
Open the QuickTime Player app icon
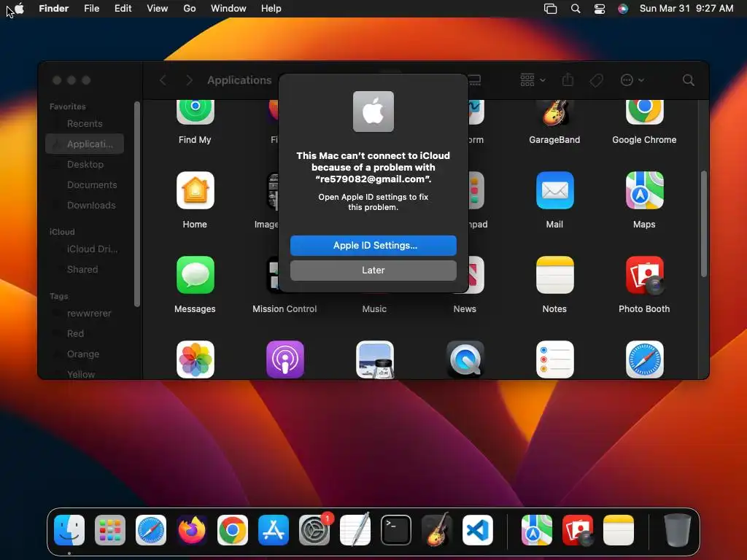465,359
